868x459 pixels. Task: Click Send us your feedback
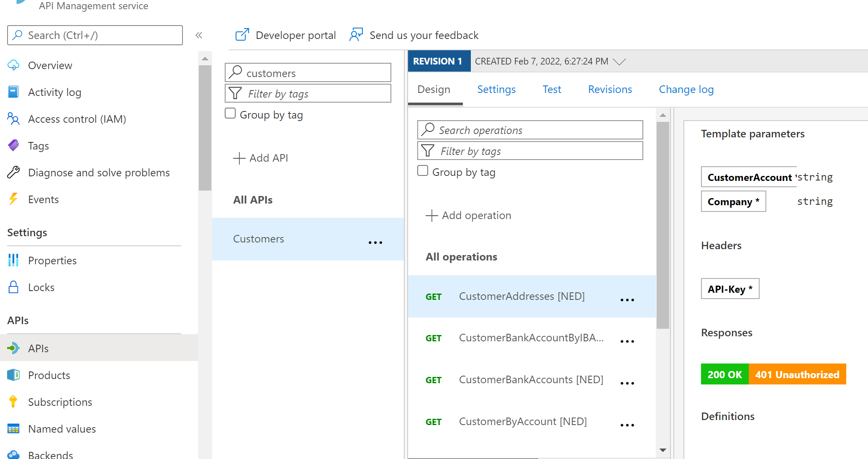pos(414,35)
